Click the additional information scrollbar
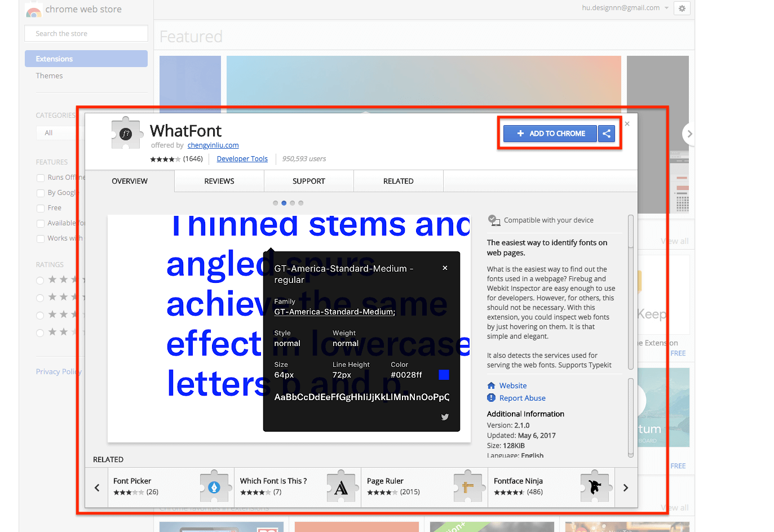This screenshot has height=532, width=774. point(631,417)
